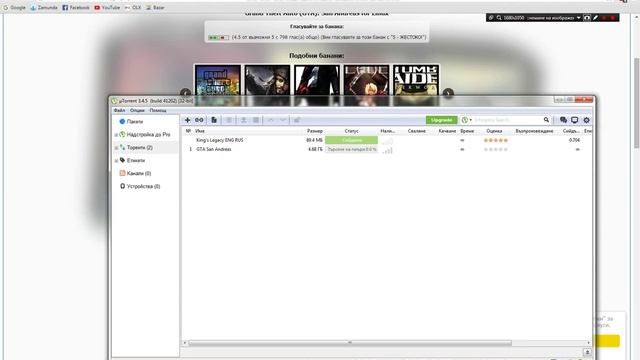Select Пакети in uTorrent sidebar

coord(135,122)
